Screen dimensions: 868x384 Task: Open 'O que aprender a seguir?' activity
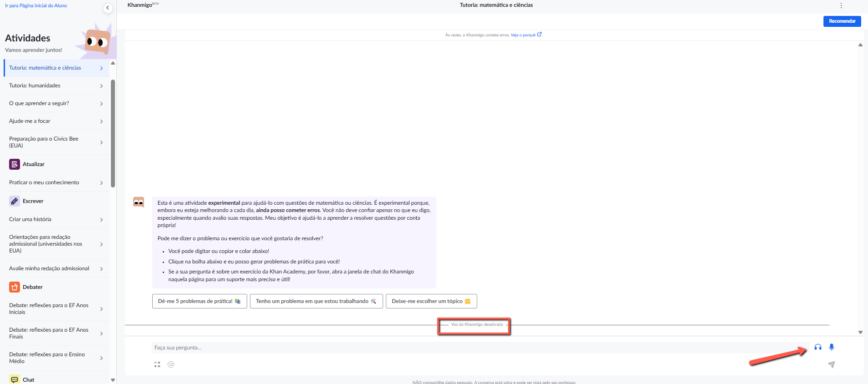pos(56,103)
